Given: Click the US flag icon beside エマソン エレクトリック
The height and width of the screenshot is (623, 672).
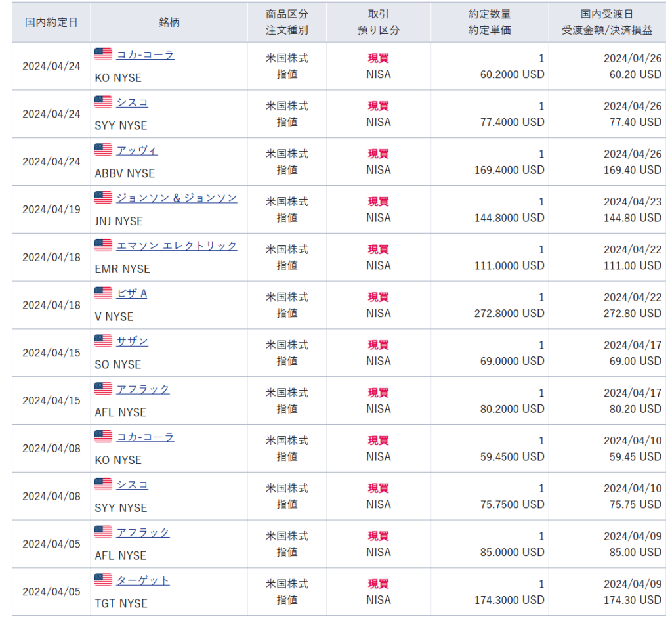Looking at the screenshot, I should (103, 246).
